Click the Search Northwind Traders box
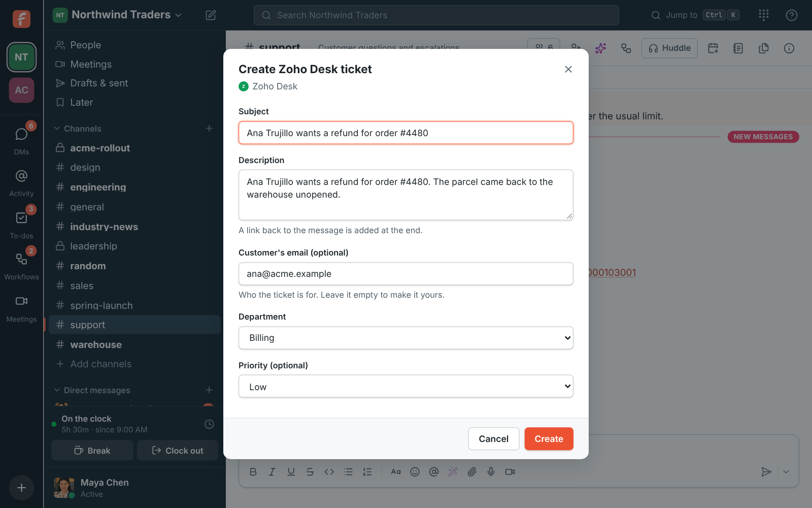Screen dimensions: 812x508 [x=436, y=15]
